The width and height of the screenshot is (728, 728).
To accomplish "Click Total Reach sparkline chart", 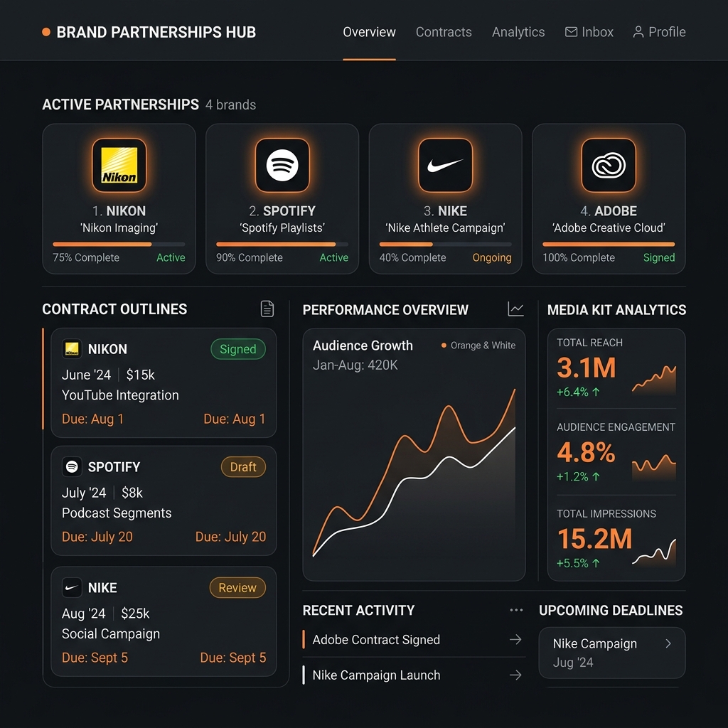I will click(x=654, y=380).
